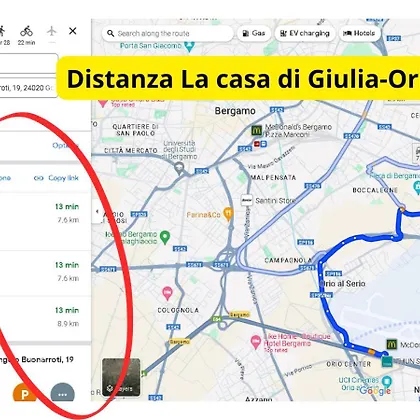Click the UCI Cinemas Orio marker
Image resolution: width=420 pixels, height=420 pixels.
pos(386,380)
